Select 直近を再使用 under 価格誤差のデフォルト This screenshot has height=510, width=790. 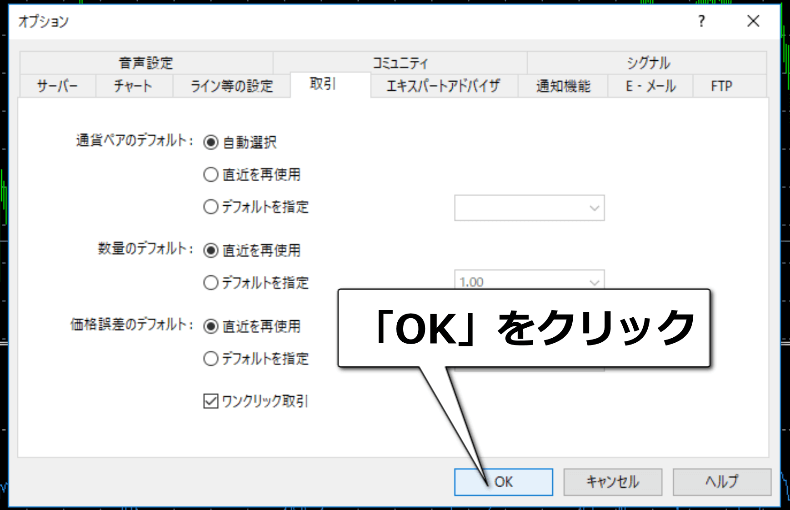[x=252, y=327]
